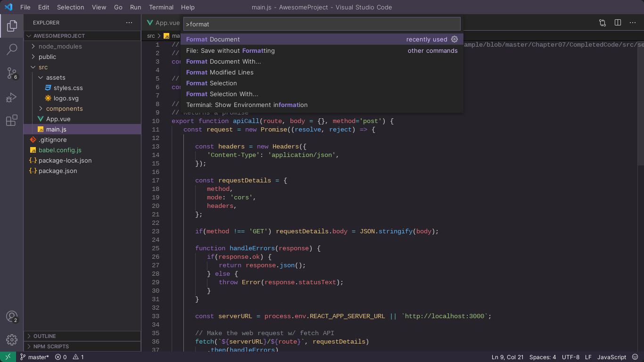Open the Manage gear in activity bar
The height and width of the screenshot is (362, 644).
coord(12,339)
